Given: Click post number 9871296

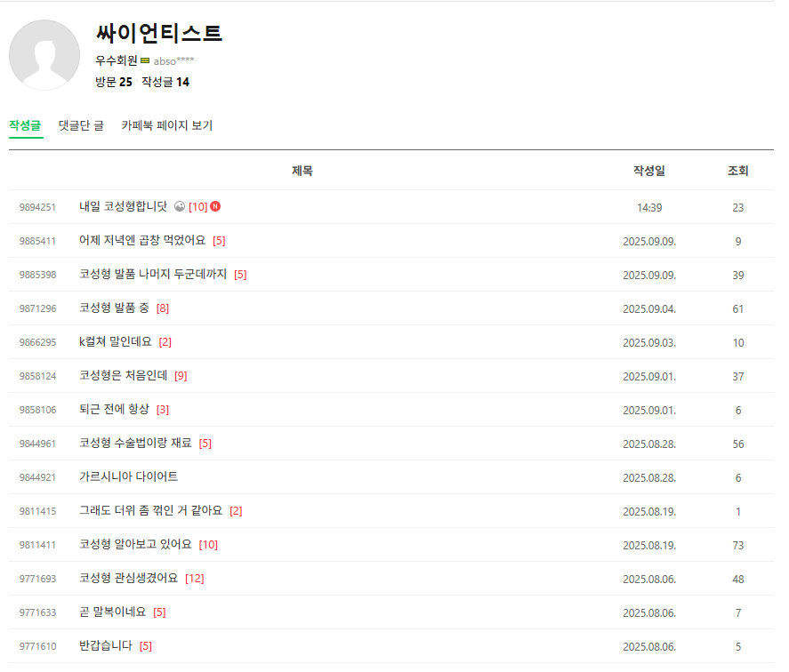Looking at the screenshot, I should [37, 308].
